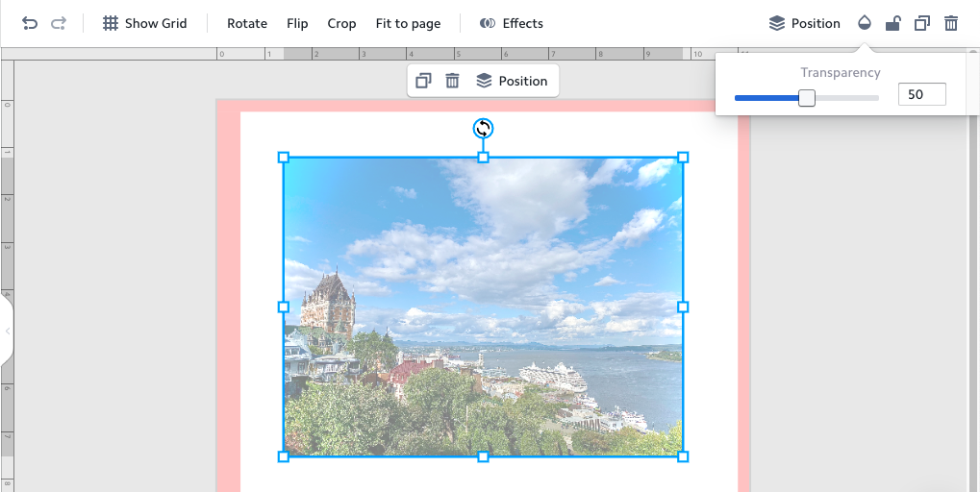Screen dimensions: 980x492
Task: Toggle the lock icon in toolbar
Action: point(893,24)
